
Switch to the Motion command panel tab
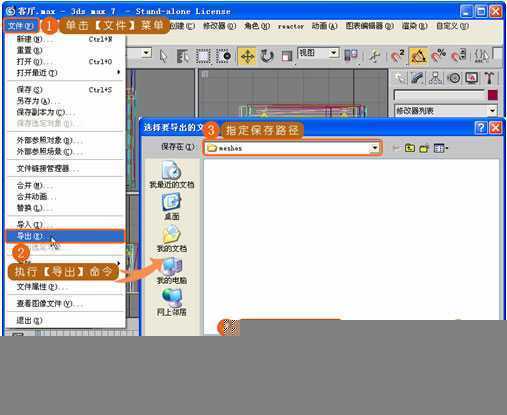pyautogui.click(x=454, y=78)
